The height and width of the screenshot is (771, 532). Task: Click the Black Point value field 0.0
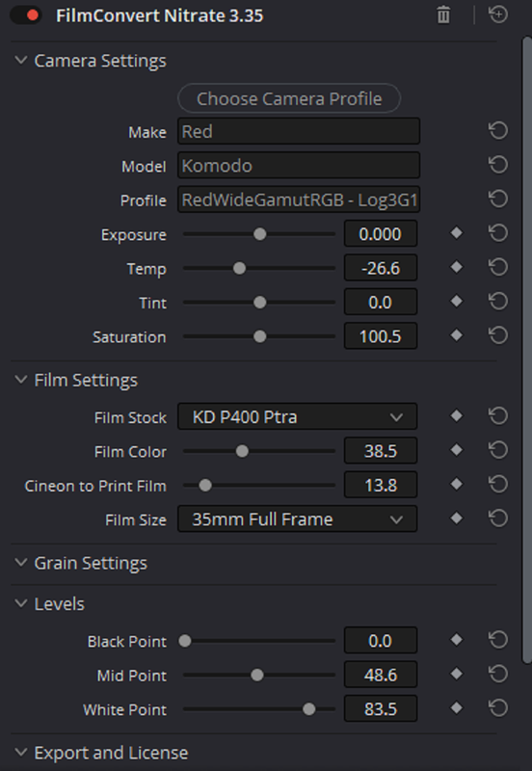(381, 641)
